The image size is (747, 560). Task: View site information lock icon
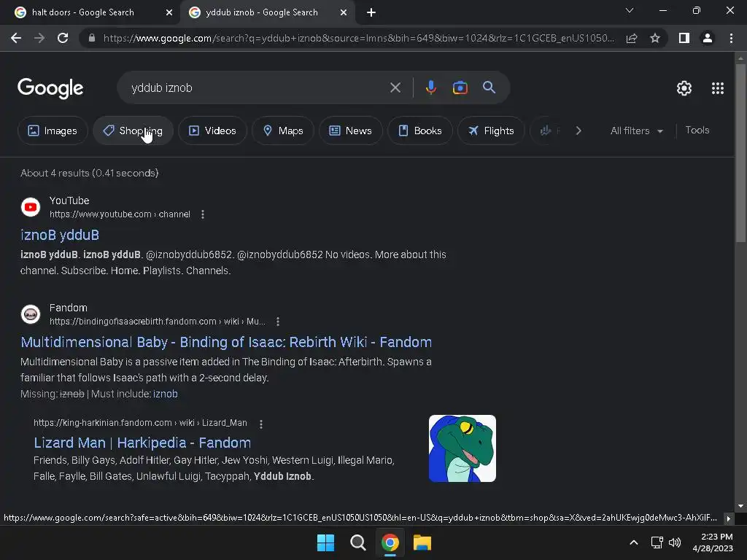coord(92,38)
